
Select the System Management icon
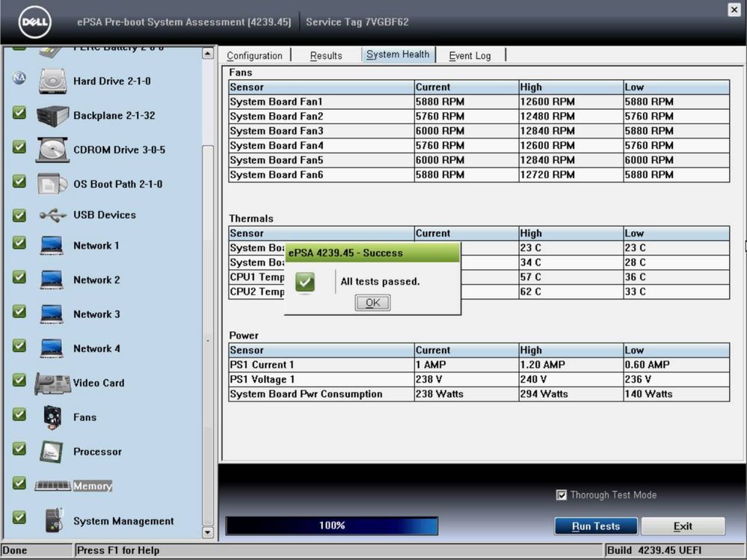(x=54, y=520)
